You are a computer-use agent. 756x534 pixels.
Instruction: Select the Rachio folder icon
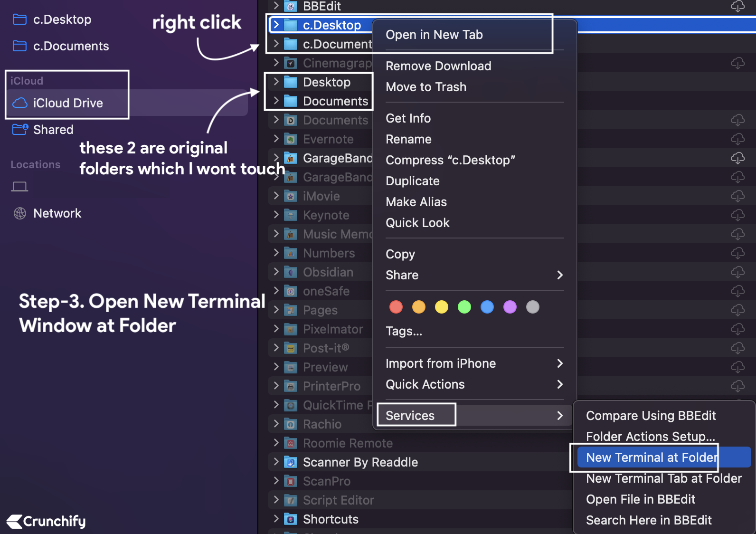pos(290,424)
